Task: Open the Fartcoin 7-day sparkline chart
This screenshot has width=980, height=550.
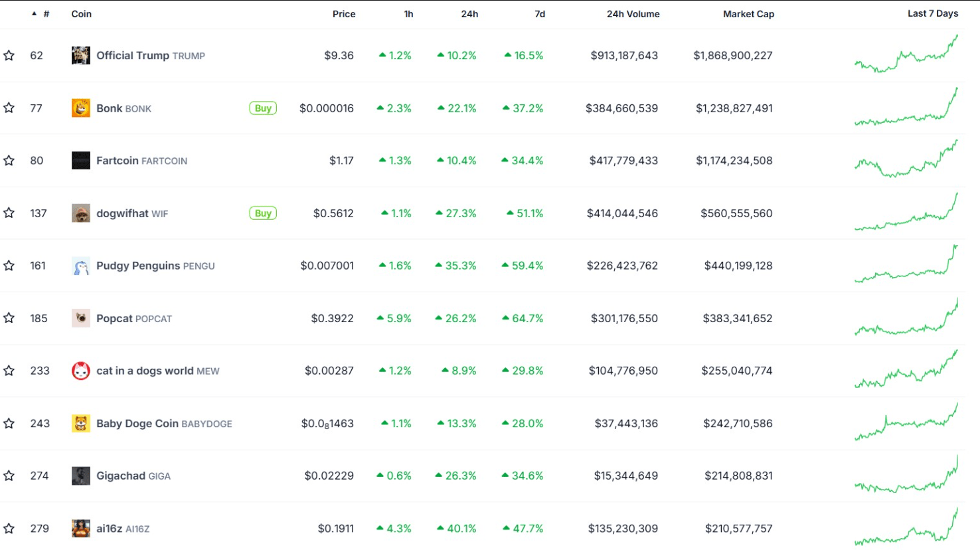Action: 906,159
